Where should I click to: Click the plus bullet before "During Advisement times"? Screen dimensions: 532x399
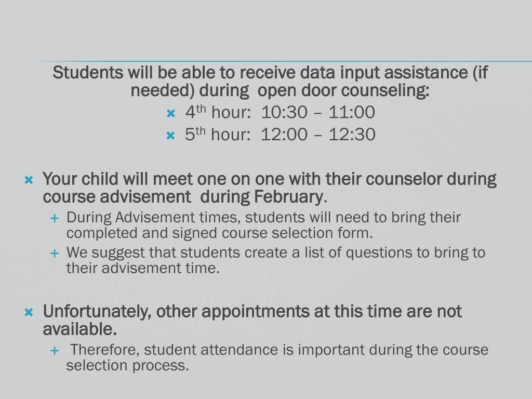(55, 218)
